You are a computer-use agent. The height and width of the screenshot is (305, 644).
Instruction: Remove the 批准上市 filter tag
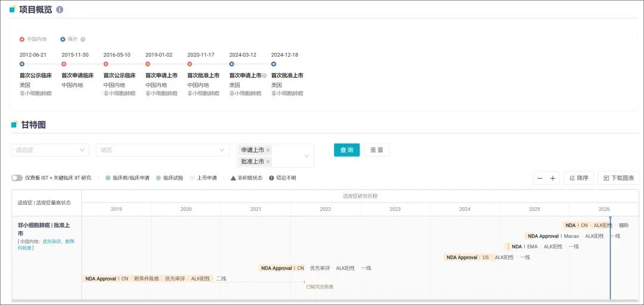pyautogui.click(x=268, y=162)
